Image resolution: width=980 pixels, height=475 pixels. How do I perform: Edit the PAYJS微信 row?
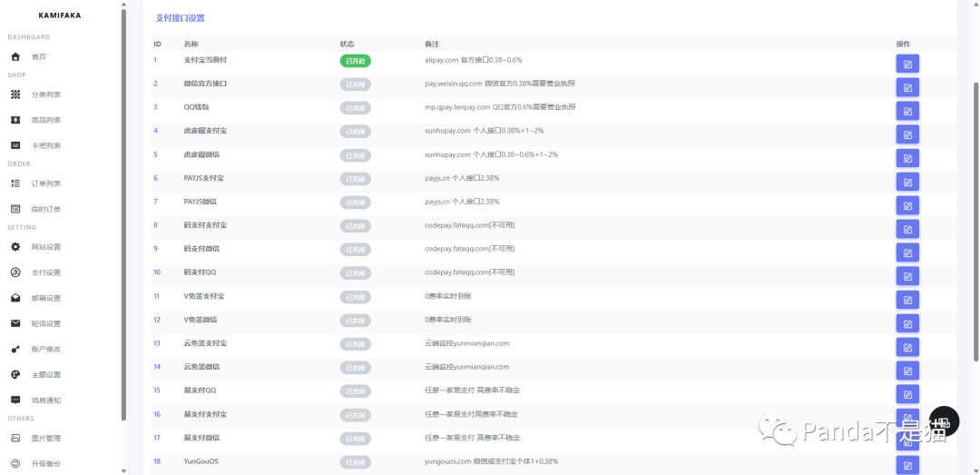907,205
